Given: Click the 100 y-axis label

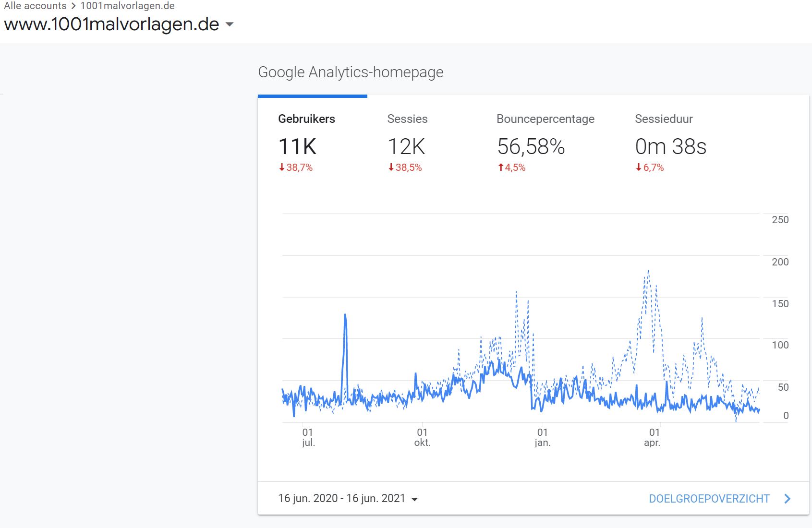Looking at the screenshot, I should pos(780,345).
